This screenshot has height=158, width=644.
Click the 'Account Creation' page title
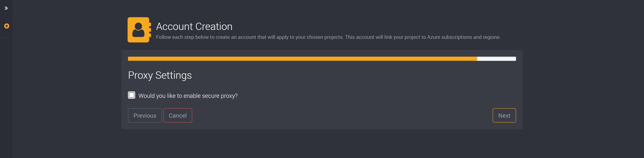click(194, 27)
